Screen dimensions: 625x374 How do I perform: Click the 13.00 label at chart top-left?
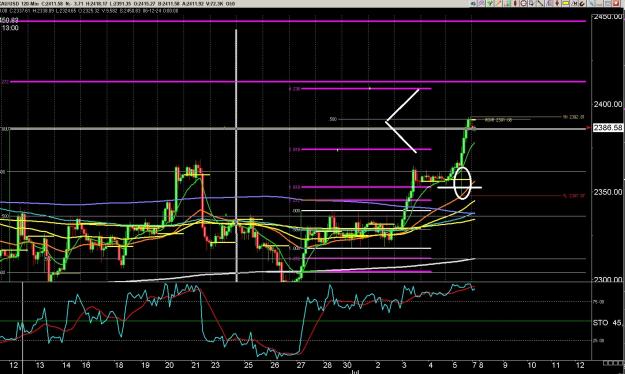10,28
